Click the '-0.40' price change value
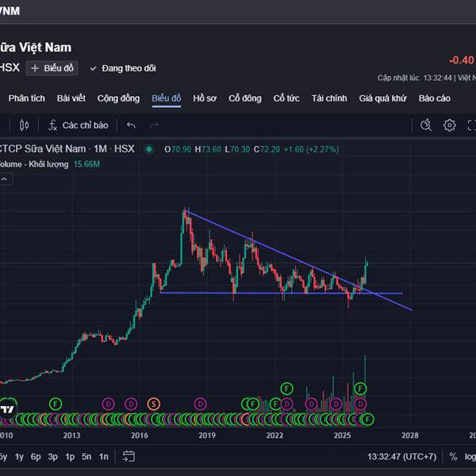Viewport: 476px width, 476px height. coord(461,59)
